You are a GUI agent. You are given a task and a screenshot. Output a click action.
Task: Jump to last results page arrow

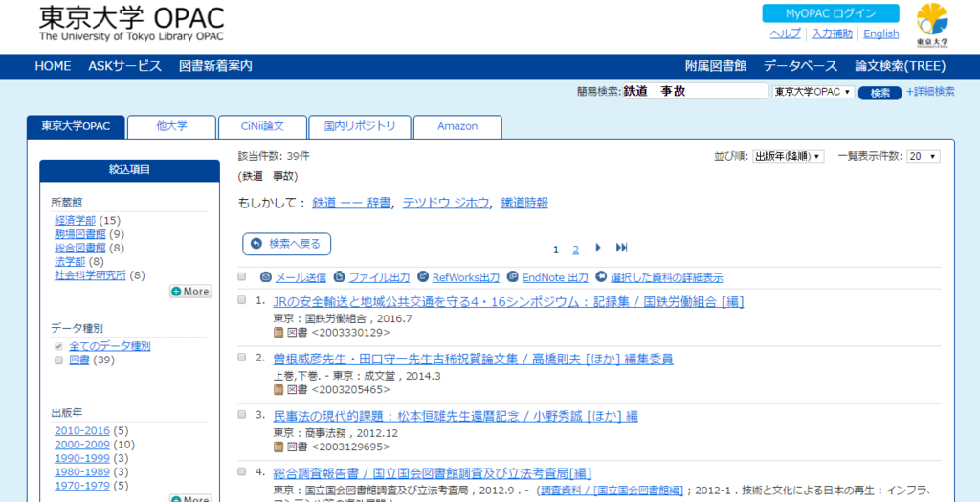click(621, 248)
